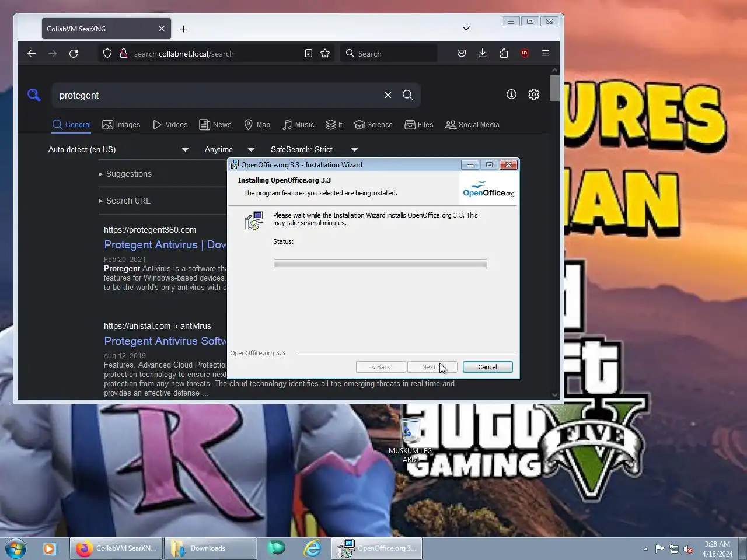Click the padlock site security icon
The height and width of the screenshot is (560, 747).
tap(123, 53)
